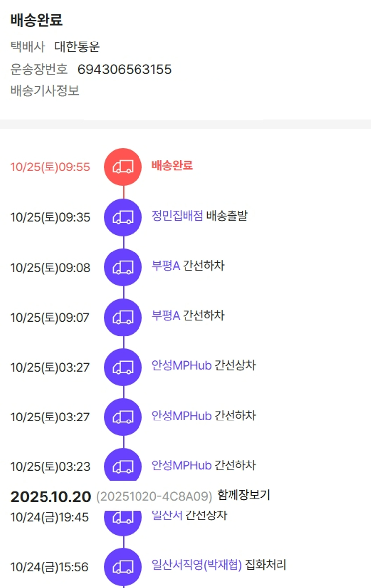Click the truck icon beside 09:07 부평A
The width and height of the screenshot is (371, 588).
(123, 317)
